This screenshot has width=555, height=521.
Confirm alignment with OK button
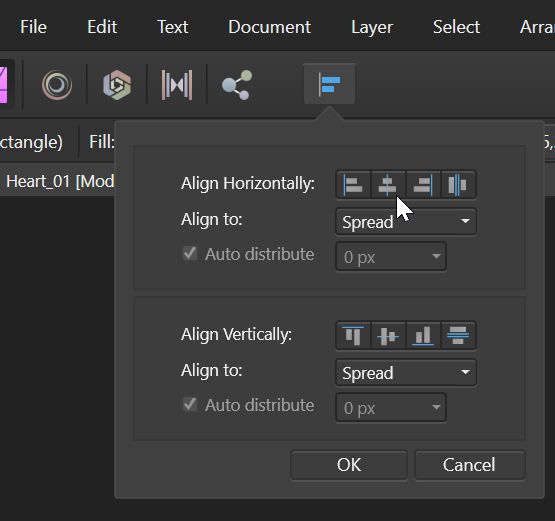(x=349, y=465)
